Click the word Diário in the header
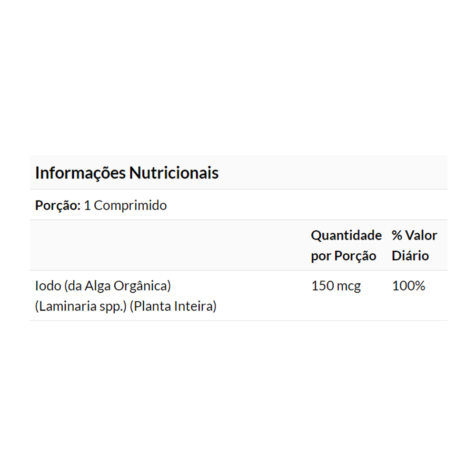 (410, 256)
